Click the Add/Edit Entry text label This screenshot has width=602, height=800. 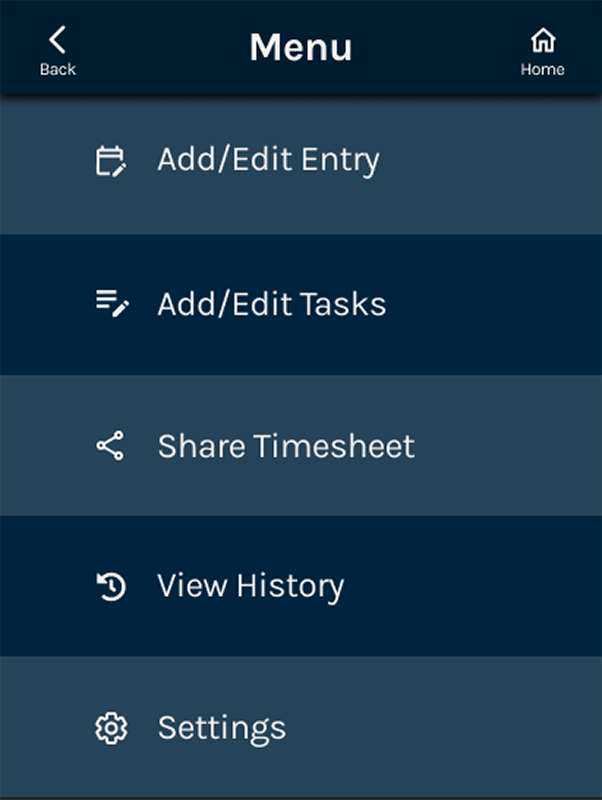[268, 159]
